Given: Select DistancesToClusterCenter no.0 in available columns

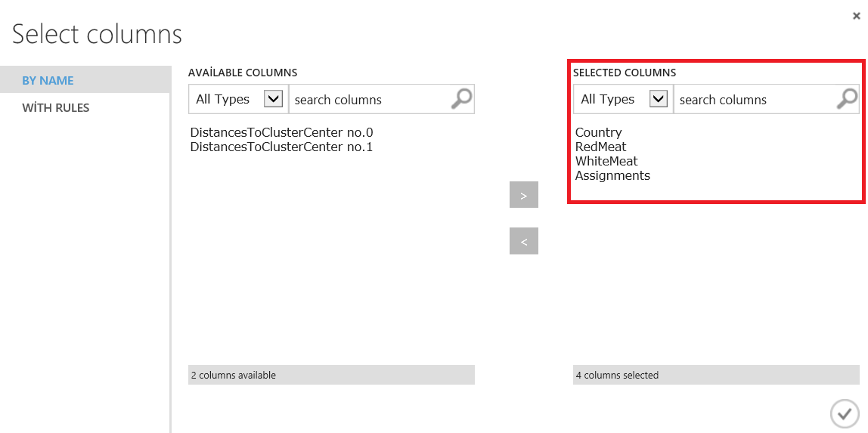Looking at the screenshot, I should coord(281,132).
